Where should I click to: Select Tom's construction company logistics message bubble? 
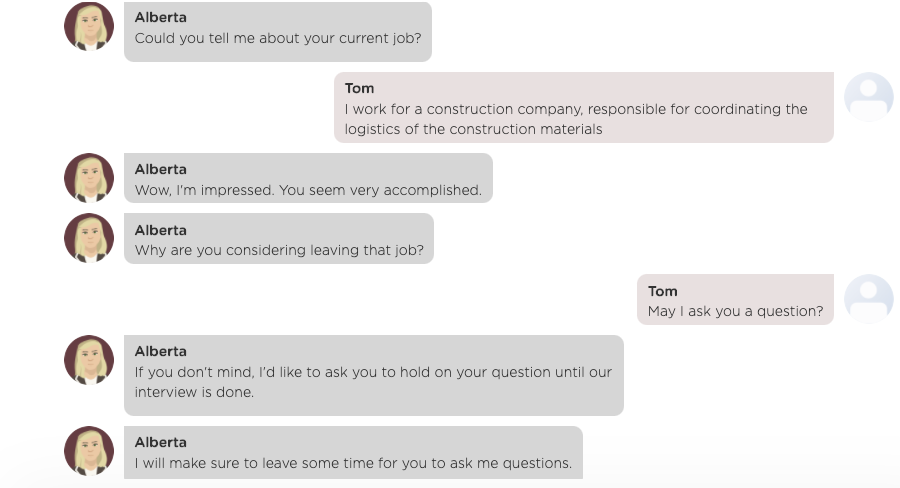tap(584, 107)
